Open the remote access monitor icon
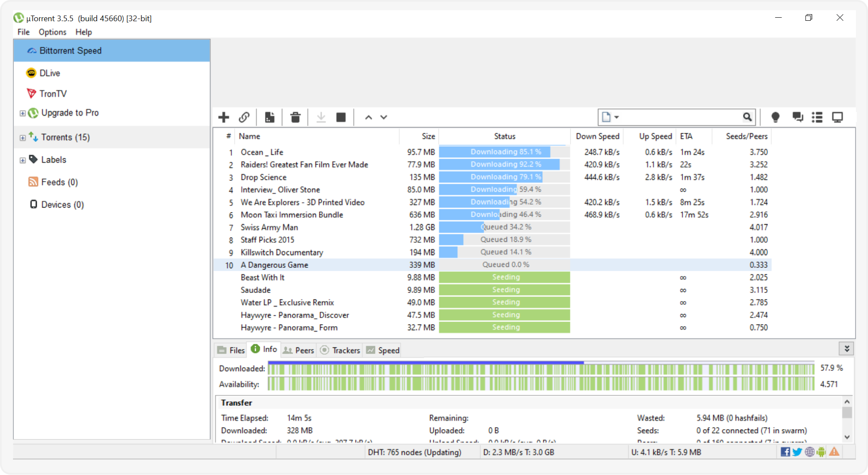868x475 pixels. pyautogui.click(x=838, y=117)
